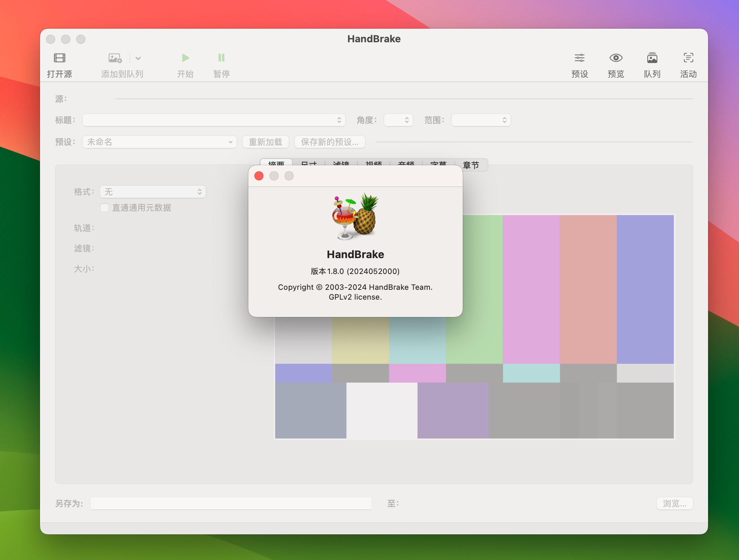Open the Format (格式) dropdown showing 无
739x560 pixels.
153,192
